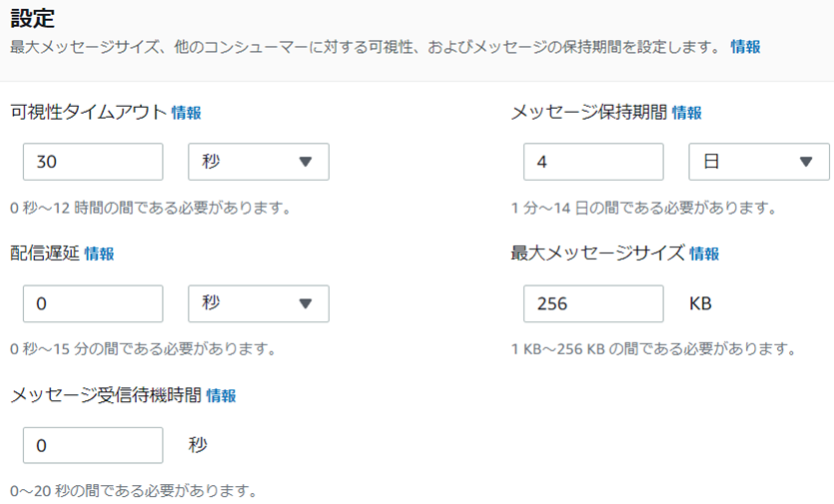View 情報 for メッセージ受信待機時間

[x=221, y=395]
